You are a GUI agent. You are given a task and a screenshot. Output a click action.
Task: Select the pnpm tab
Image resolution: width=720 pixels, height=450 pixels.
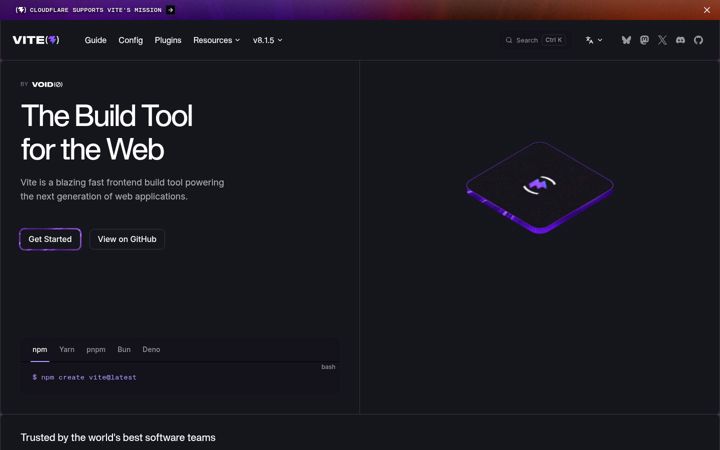click(x=96, y=349)
